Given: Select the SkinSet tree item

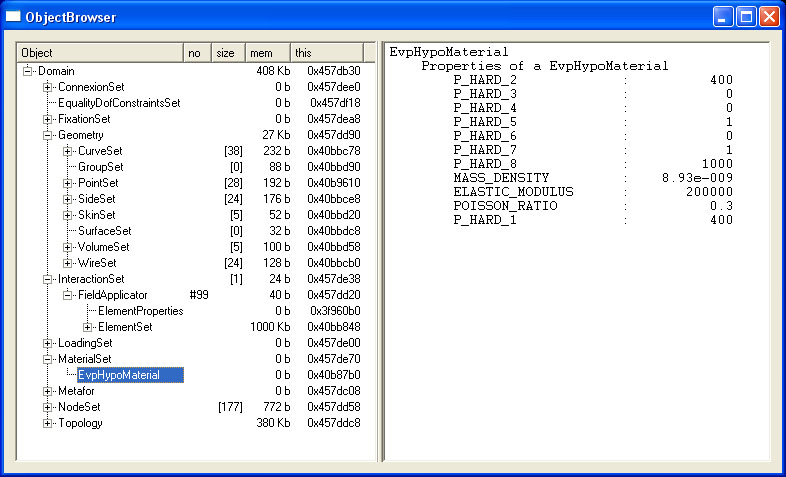Looking at the screenshot, I should pyautogui.click(x=97, y=215).
